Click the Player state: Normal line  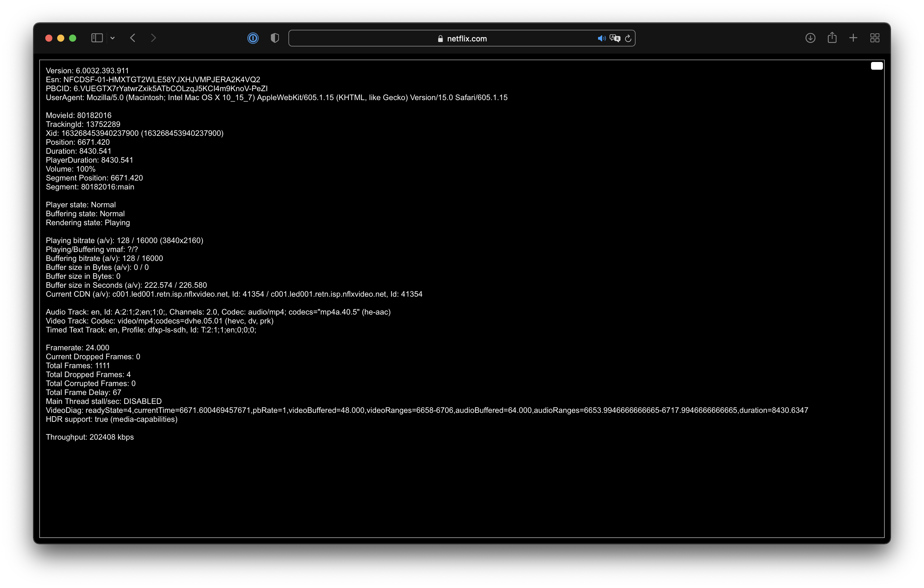pos(81,205)
